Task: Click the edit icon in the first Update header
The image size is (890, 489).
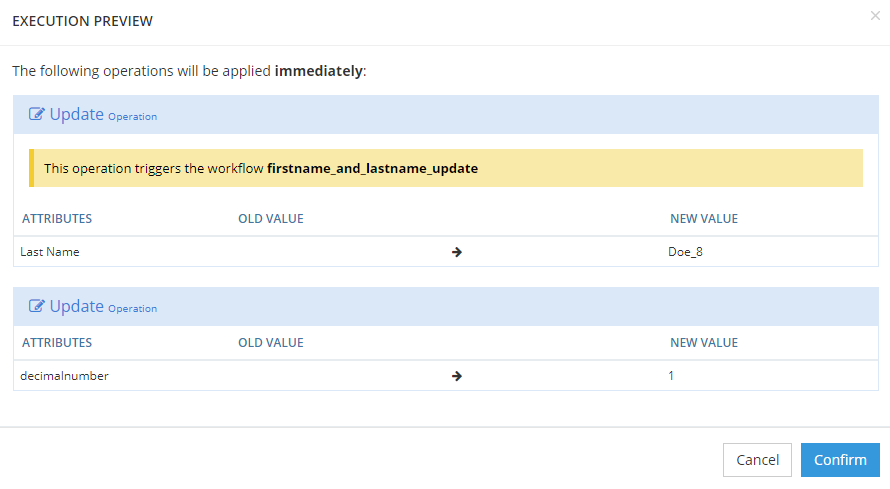Action: point(37,114)
